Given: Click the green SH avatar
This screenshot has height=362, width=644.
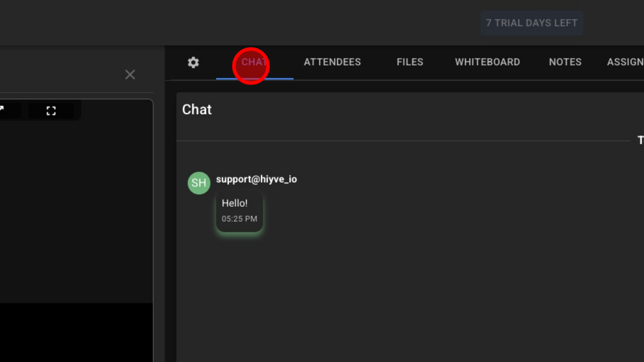Looking at the screenshot, I should click(199, 183).
